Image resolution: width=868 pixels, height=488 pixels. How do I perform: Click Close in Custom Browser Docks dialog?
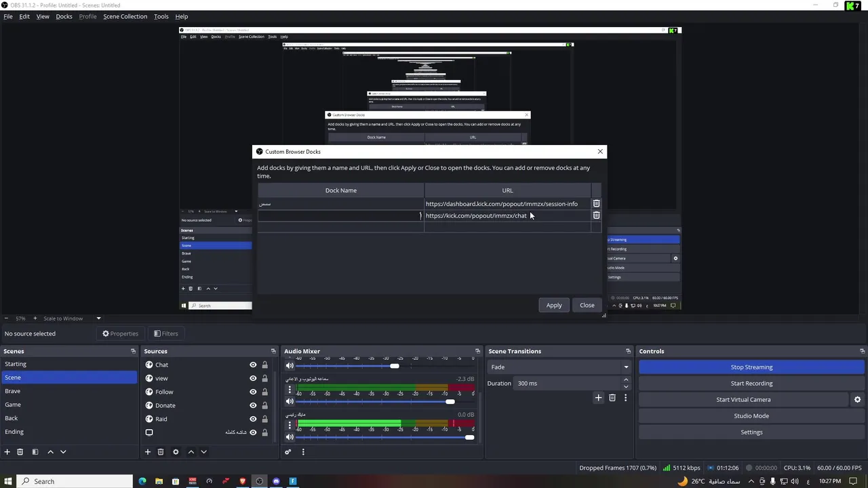587,305
